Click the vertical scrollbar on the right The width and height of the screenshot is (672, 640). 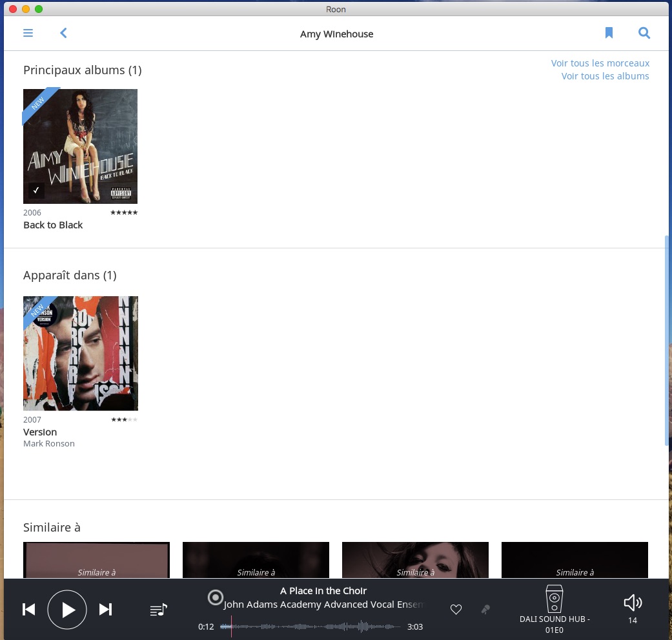(666, 341)
